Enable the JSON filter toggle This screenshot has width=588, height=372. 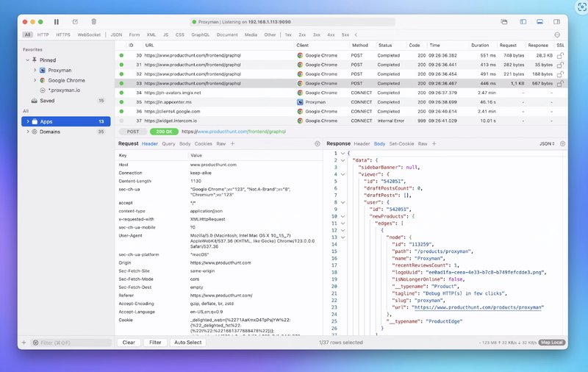(x=116, y=35)
